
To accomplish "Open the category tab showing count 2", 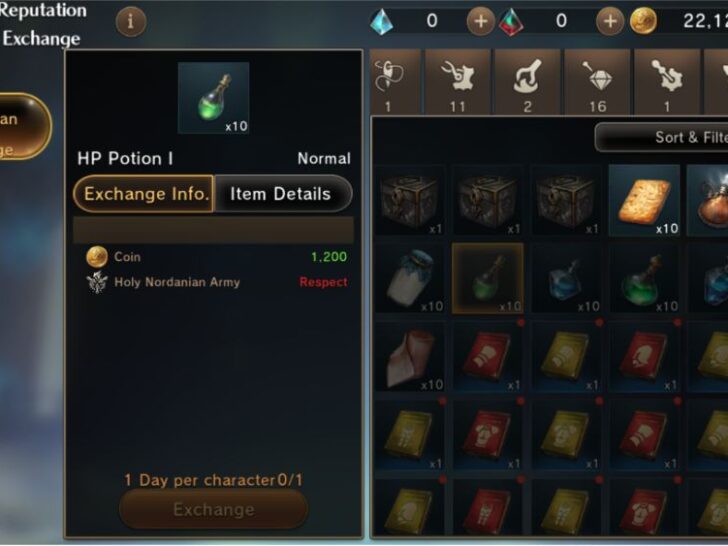I will coord(527,82).
